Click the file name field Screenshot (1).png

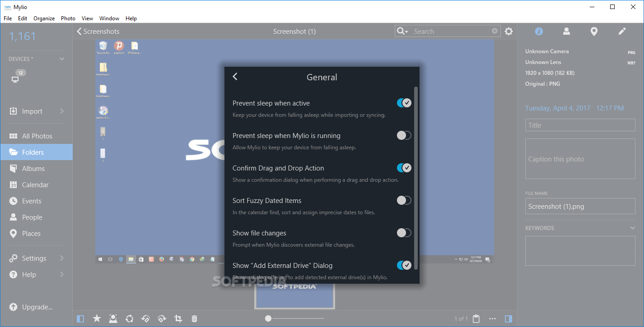click(580, 207)
